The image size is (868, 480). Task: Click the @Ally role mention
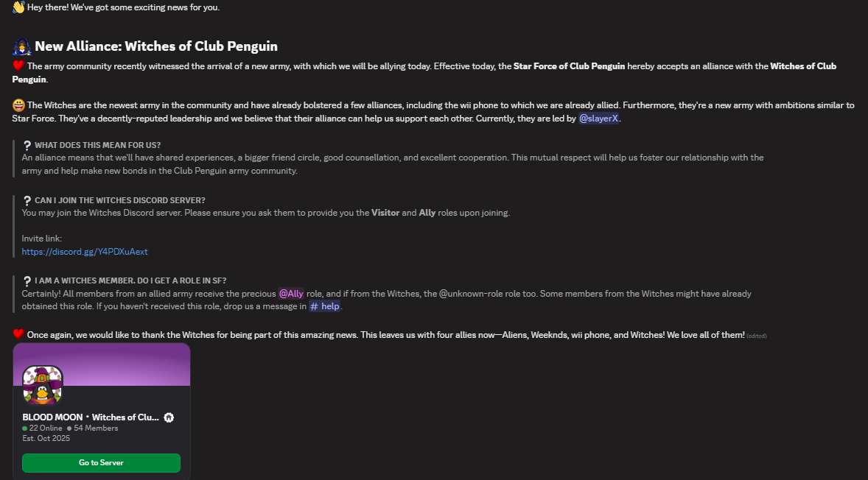tap(291, 294)
